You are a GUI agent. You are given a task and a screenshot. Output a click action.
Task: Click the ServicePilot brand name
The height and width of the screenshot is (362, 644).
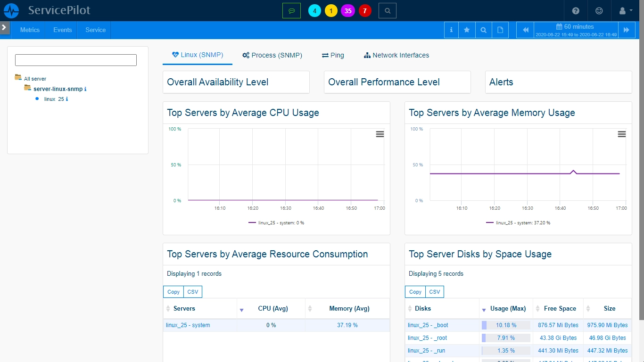59,10
